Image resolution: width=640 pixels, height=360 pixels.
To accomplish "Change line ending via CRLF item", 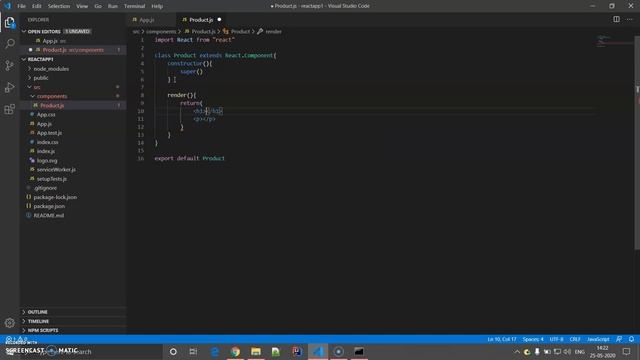I will point(575,339).
